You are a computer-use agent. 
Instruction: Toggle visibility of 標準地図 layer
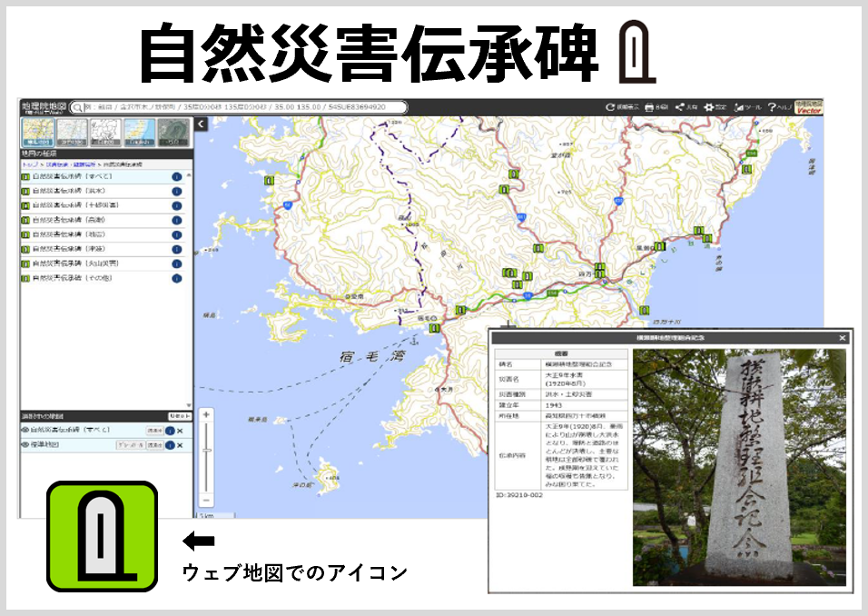pyautogui.click(x=25, y=445)
